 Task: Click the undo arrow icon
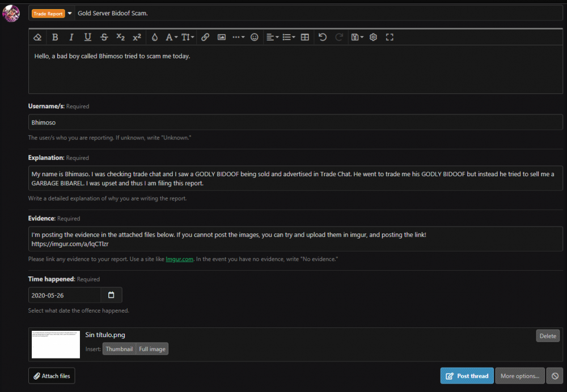click(x=323, y=37)
